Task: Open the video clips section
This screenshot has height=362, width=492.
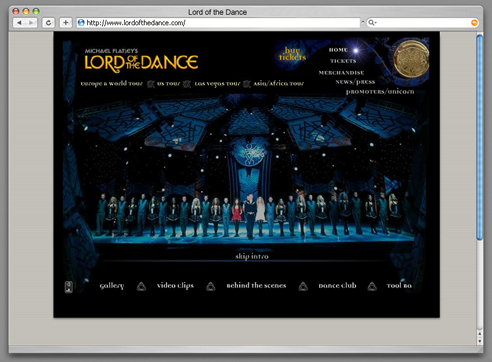Action: (175, 286)
